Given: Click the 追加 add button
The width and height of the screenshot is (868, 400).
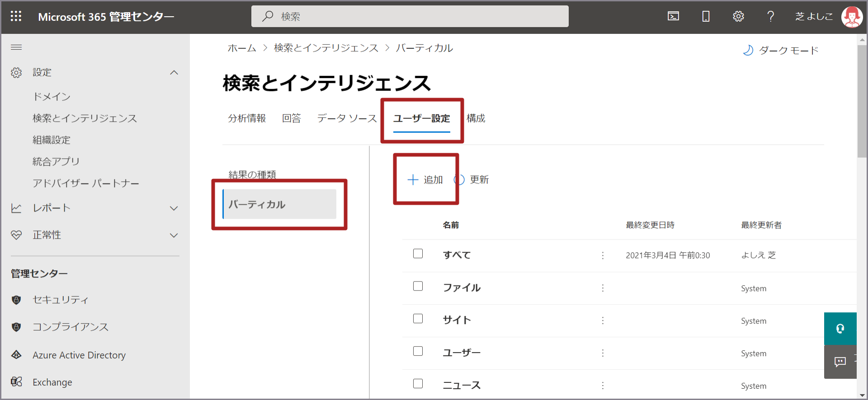Looking at the screenshot, I should [425, 180].
